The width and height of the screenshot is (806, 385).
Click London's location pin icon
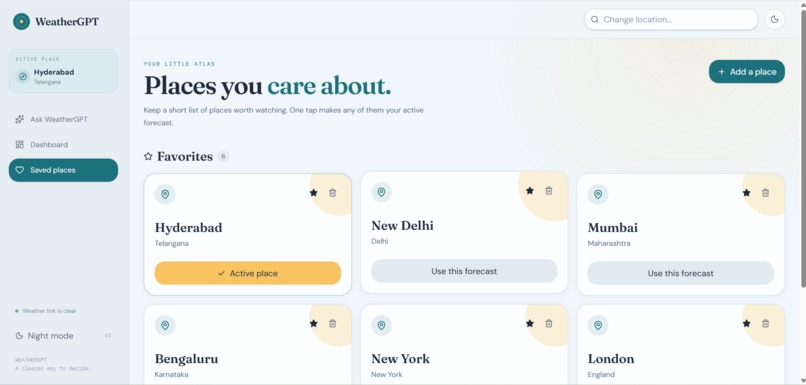598,325
